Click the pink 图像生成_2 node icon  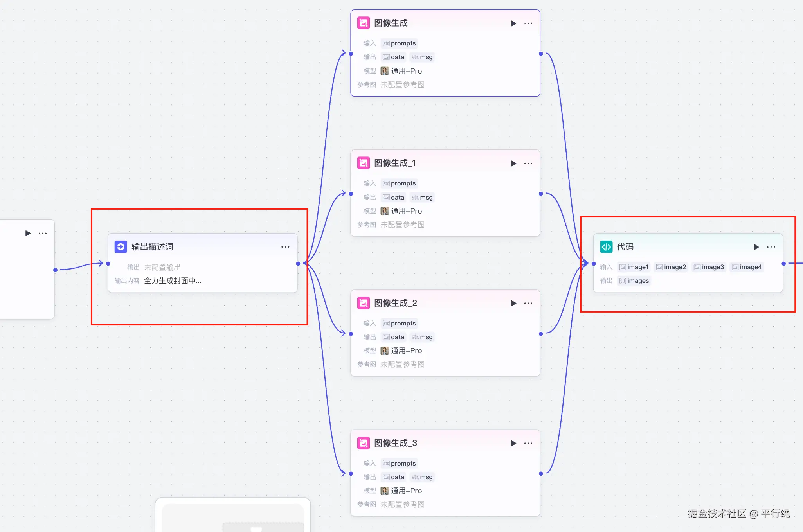click(x=364, y=303)
